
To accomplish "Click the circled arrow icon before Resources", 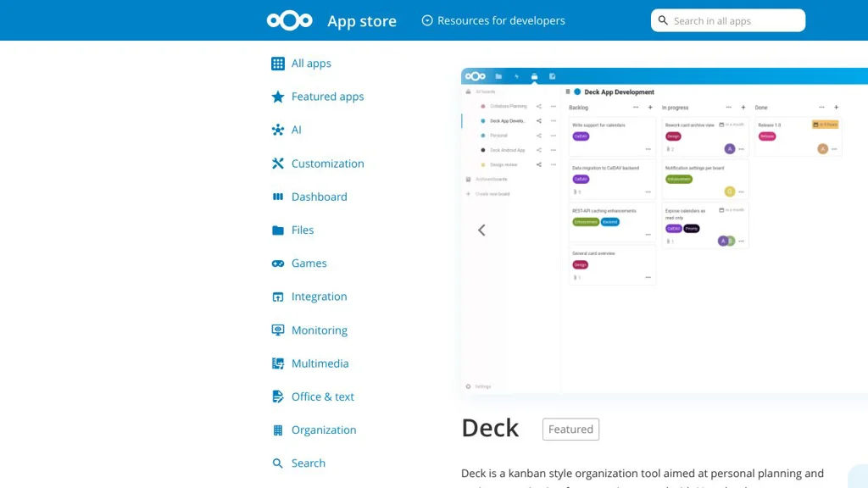I will click(427, 20).
